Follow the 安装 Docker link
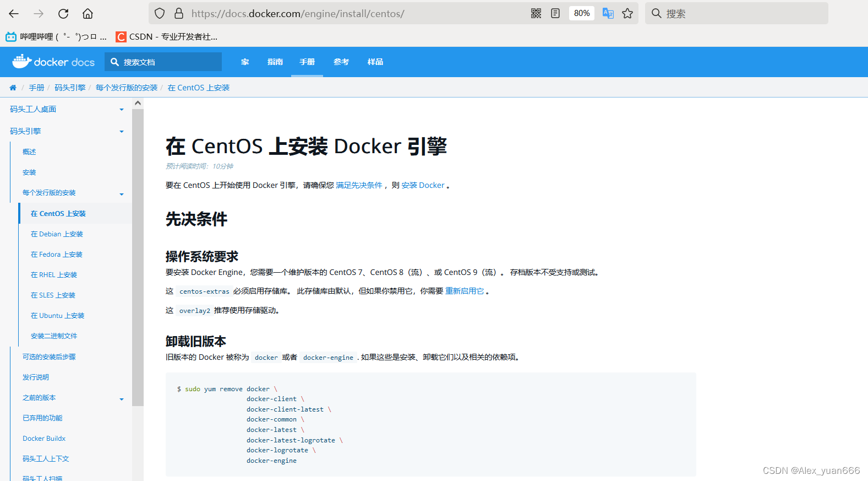868x481 pixels. pos(423,185)
